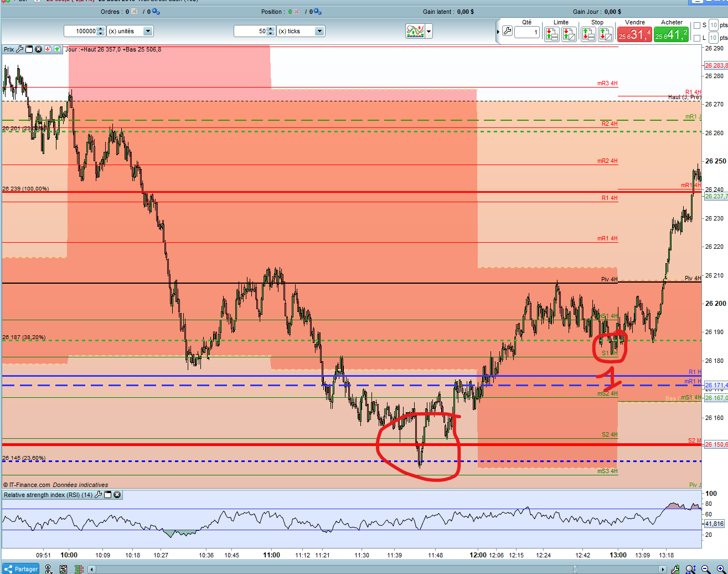This screenshot has width=728, height=574.
Task: Click the 26 239 (100,00%) Fibonacci label
Action: coord(25,189)
